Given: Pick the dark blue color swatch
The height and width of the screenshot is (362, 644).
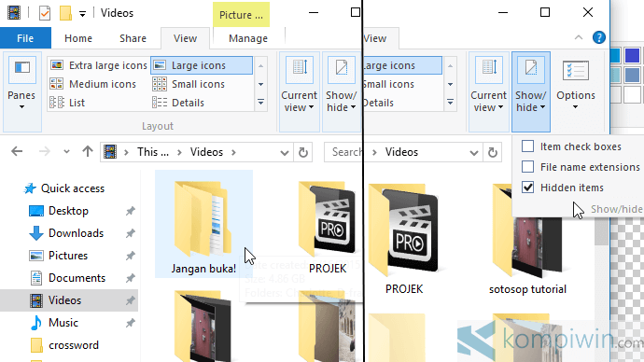Looking at the screenshot, I should click(632, 55).
